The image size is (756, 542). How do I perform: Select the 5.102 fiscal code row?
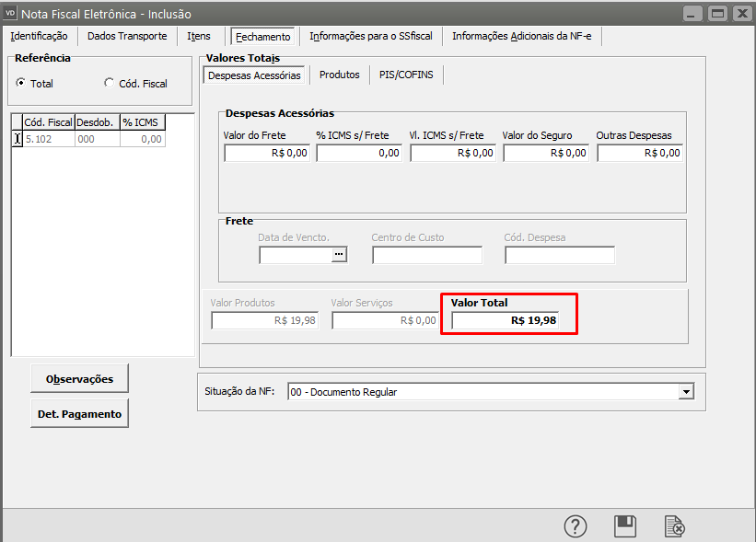48,139
